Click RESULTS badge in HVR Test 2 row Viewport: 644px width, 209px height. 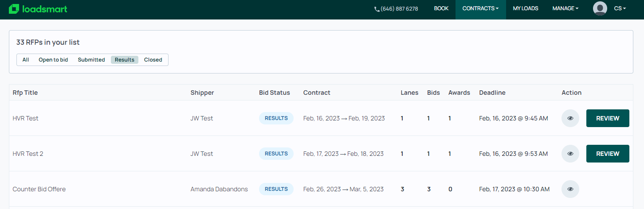coord(276,154)
